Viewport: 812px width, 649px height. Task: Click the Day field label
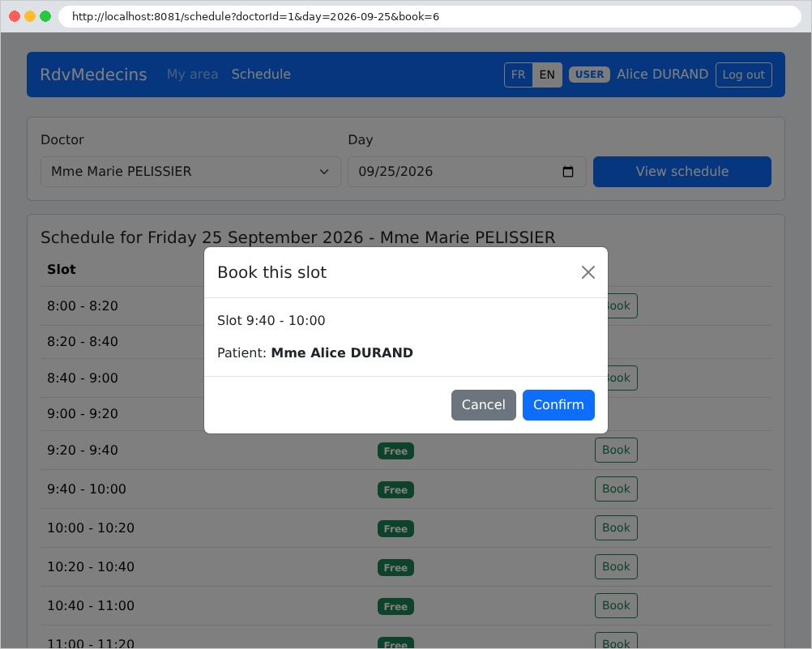(x=361, y=140)
